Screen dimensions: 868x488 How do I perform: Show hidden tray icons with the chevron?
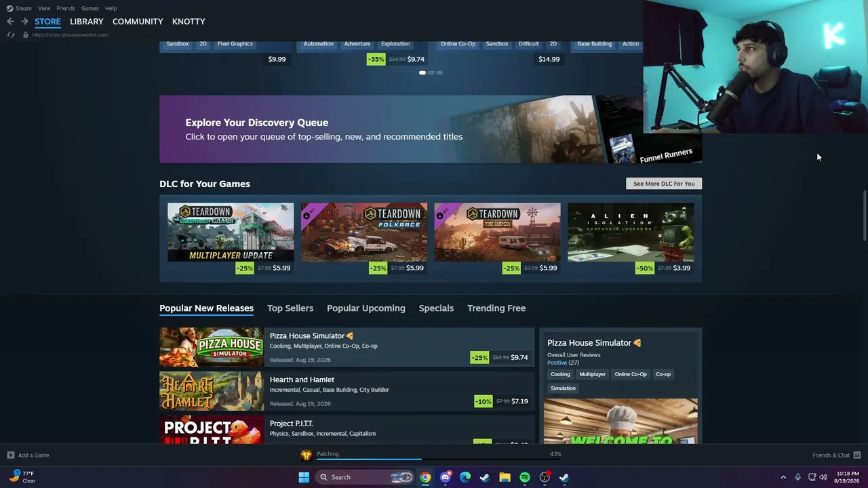pos(783,477)
